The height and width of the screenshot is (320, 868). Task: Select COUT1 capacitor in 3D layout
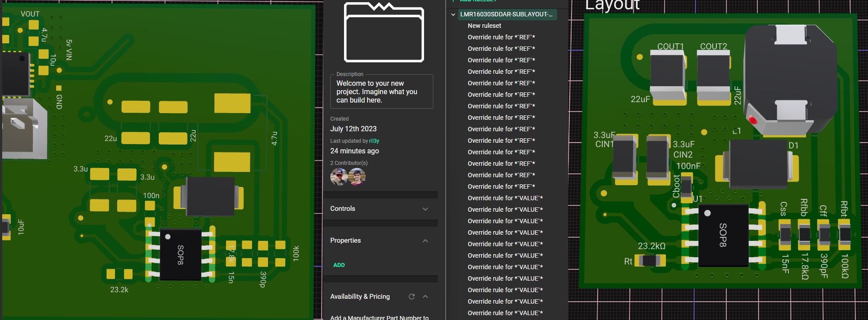[669, 77]
